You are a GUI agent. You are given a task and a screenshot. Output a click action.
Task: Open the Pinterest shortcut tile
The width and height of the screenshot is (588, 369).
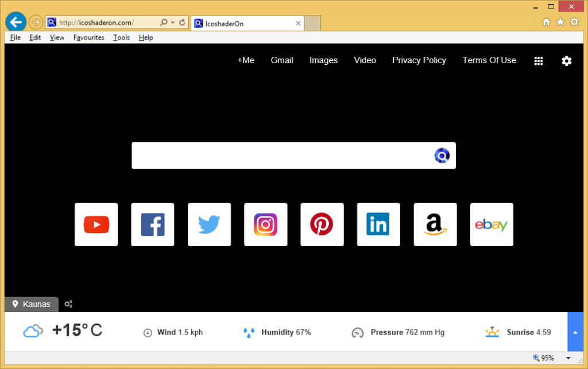coord(322,224)
